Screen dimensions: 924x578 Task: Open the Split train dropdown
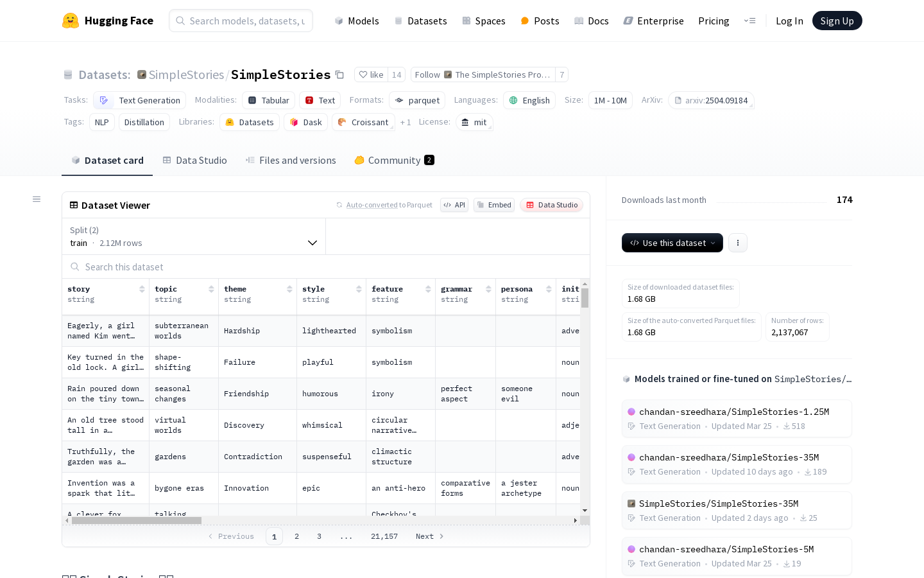194,236
